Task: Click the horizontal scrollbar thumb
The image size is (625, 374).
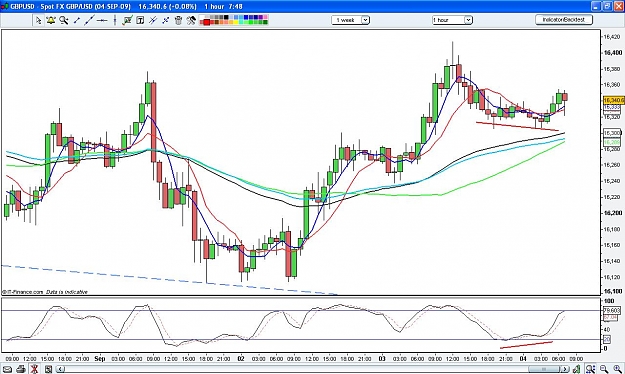Action: (544, 369)
